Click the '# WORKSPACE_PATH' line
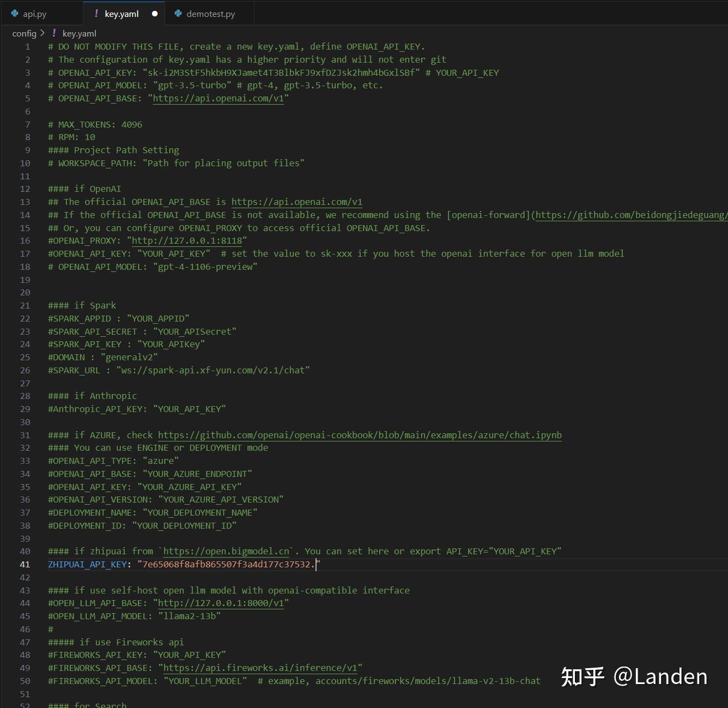The image size is (728, 708). (x=176, y=163)
